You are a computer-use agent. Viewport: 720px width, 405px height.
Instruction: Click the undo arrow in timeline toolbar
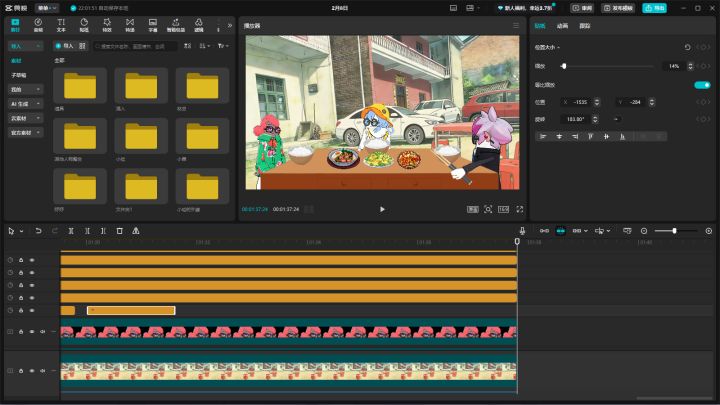point(39,230)
